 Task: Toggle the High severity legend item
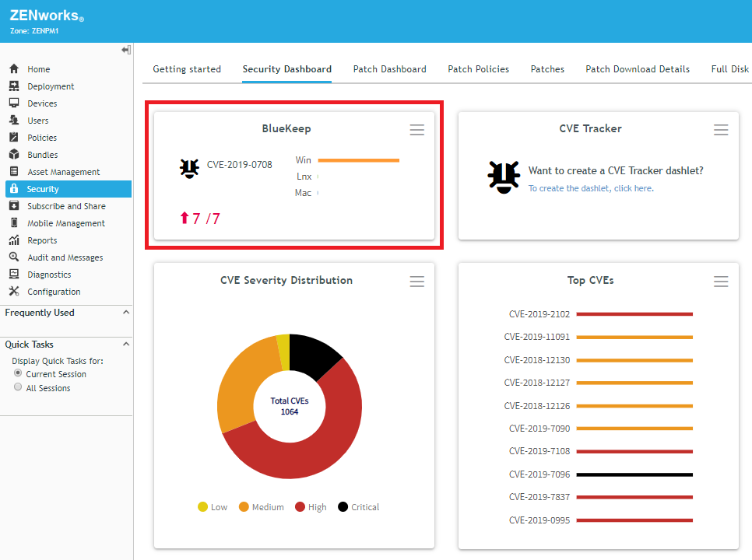click(311, 507)
